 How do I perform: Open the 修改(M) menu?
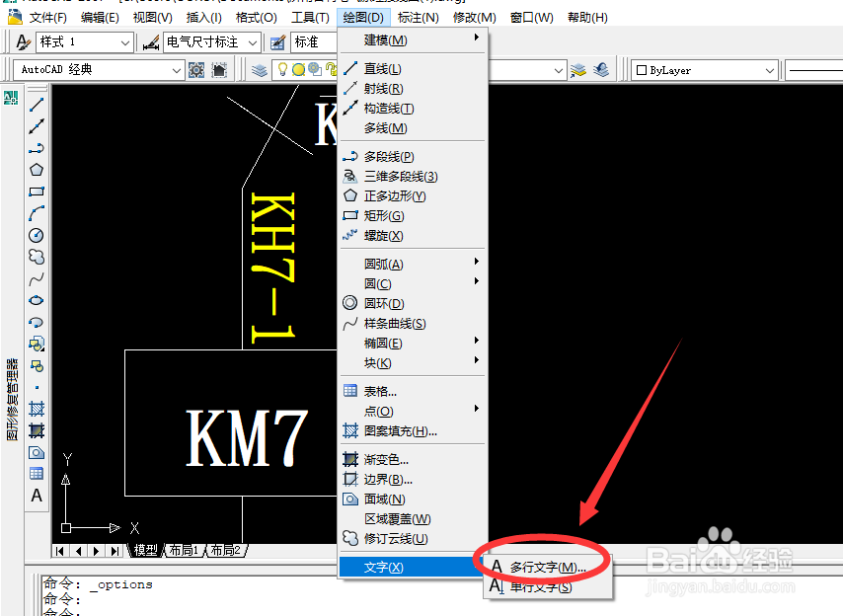[x=475, y=18]
